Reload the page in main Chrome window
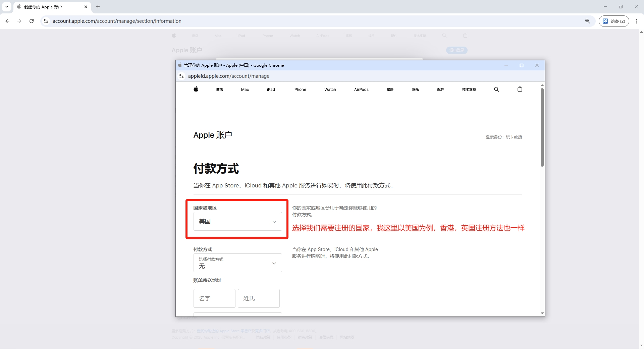 pyautogui.click(x=32, y=21)
